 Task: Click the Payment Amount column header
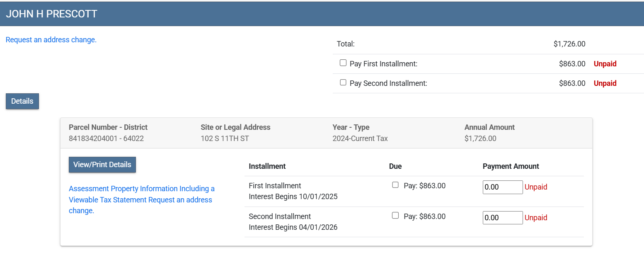(x=511, y=166)
